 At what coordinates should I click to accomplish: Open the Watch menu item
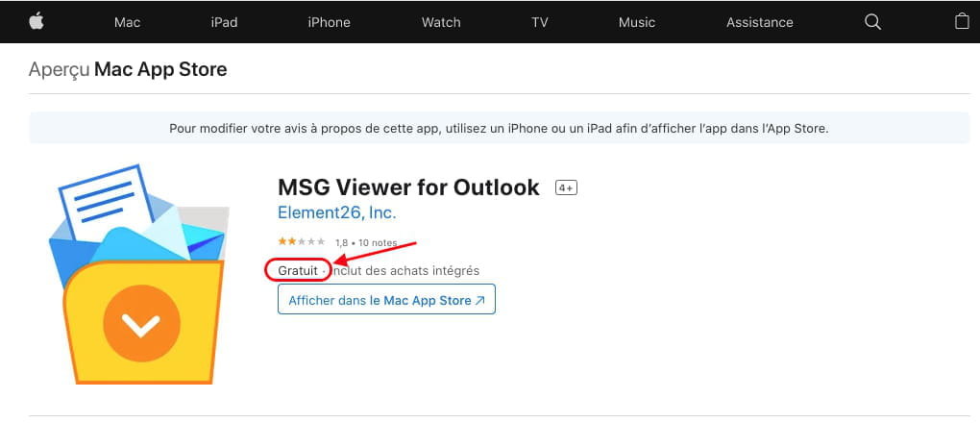coord(441,22)
